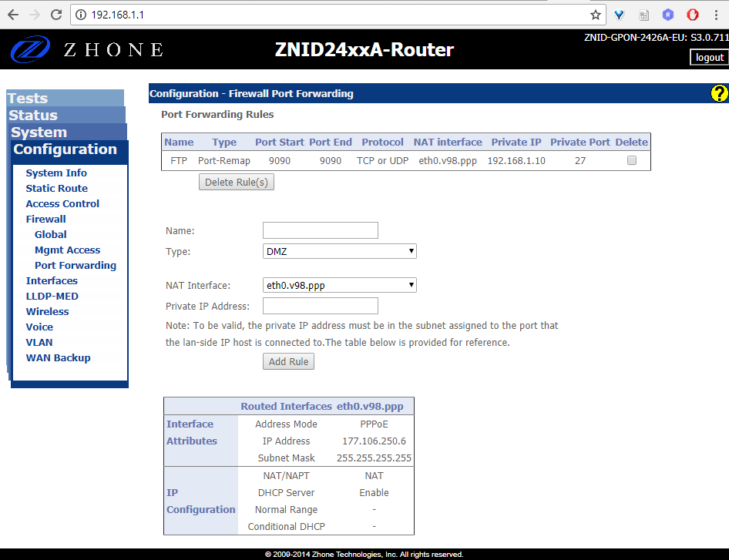The height and width of the screenshot is (560, 729).
Task: Click the TCP or UDP protocol cell
Action: click(x=383, y=161)
